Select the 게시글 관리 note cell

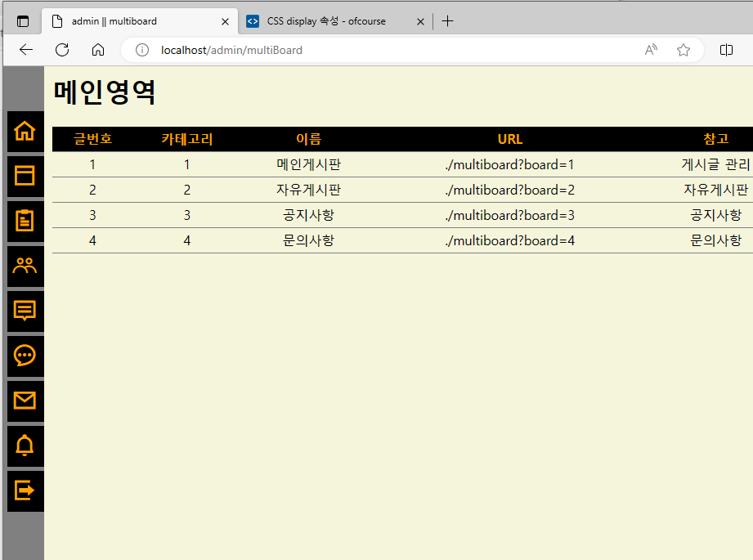715,165
